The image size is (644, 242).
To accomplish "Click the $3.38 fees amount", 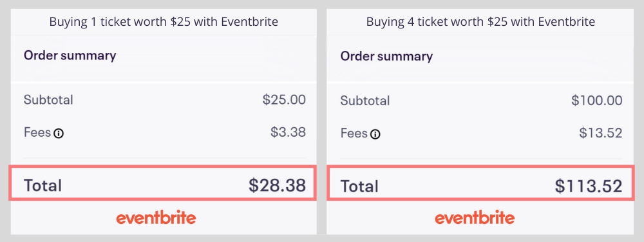I will (289, 132).
